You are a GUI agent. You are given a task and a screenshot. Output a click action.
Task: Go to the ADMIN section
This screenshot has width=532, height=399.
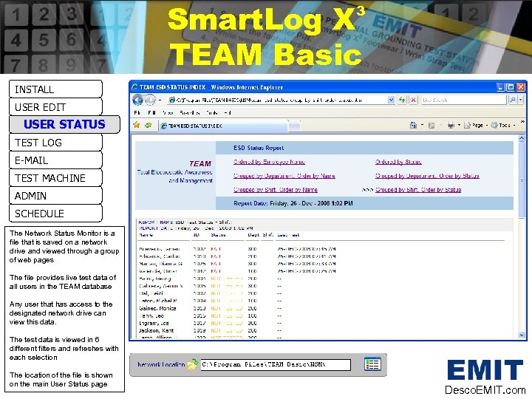(x=55, y=196)
